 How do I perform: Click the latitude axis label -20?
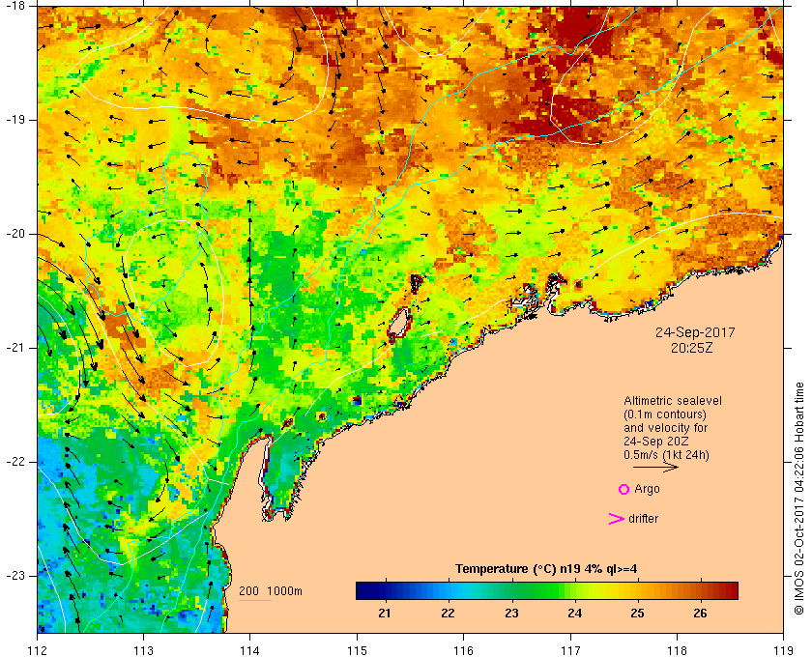pyautogui.click(x=14, y=234)
